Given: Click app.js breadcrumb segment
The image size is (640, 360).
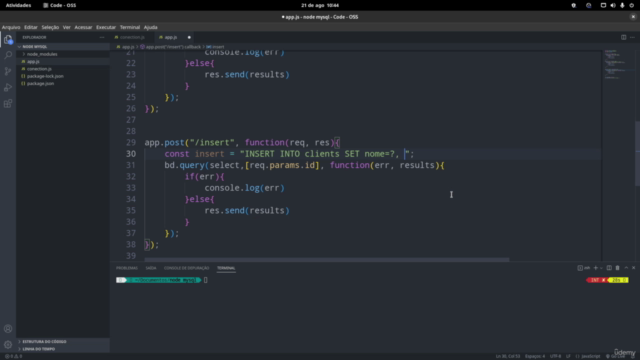Looking at the screenshot, I should 126,47.
